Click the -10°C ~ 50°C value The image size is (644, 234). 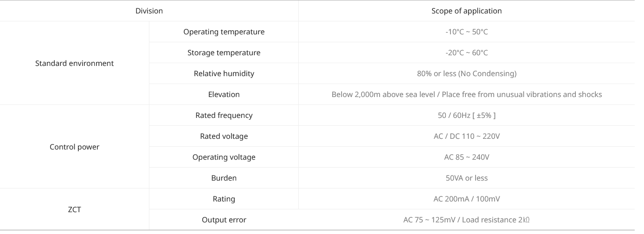(x=466, y=32)
